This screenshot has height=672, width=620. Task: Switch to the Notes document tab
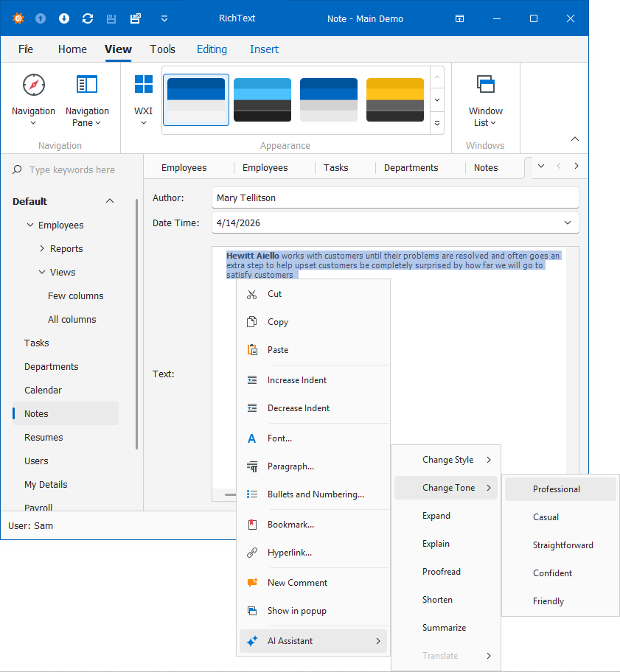[x=486, y=167]
